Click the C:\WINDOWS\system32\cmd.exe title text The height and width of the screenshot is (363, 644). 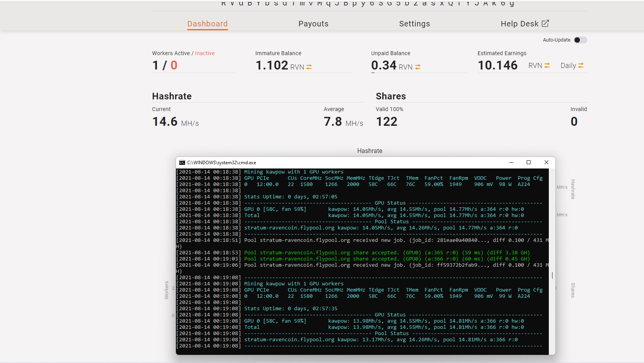tap(222, 163)
